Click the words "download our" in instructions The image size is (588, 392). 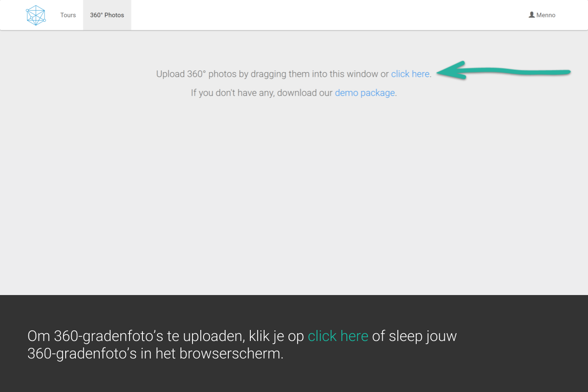pos(305,93)
